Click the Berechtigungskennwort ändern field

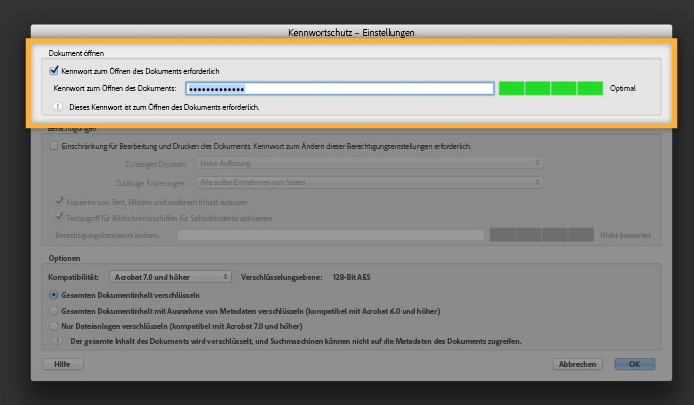[x=331, y=235]
